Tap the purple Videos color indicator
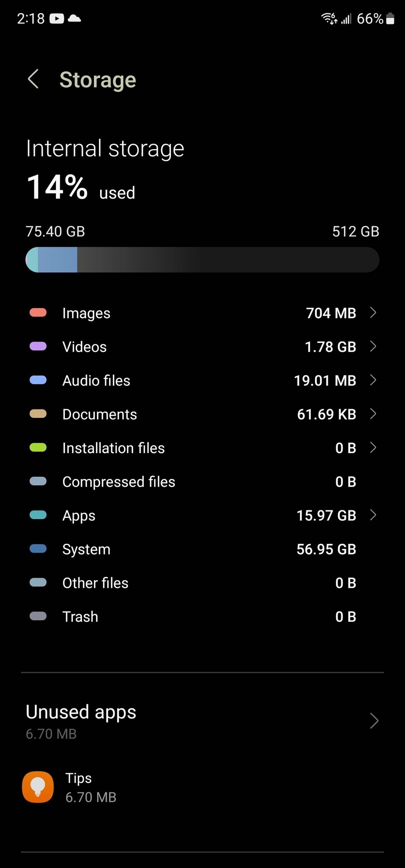405x868 pixels. tap(38, 346)
